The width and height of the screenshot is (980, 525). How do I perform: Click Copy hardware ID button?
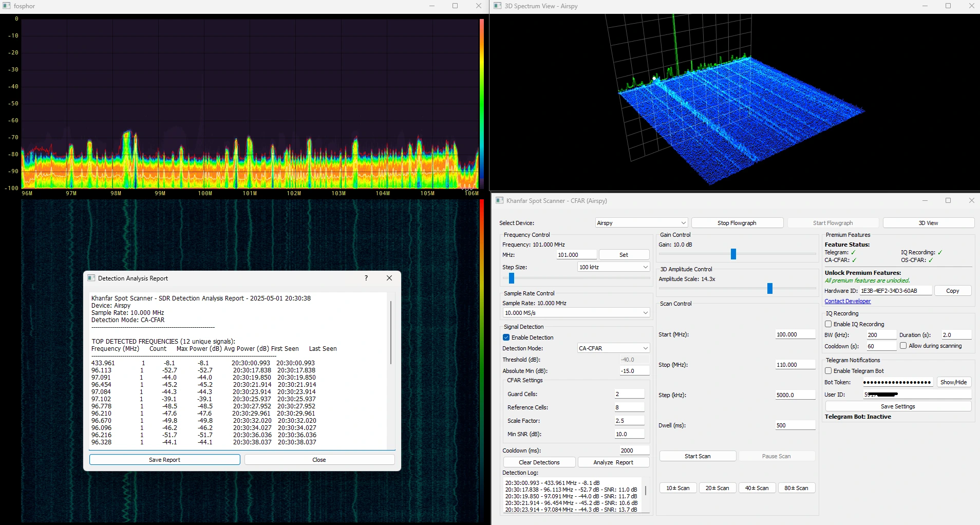tap(953, 291)
